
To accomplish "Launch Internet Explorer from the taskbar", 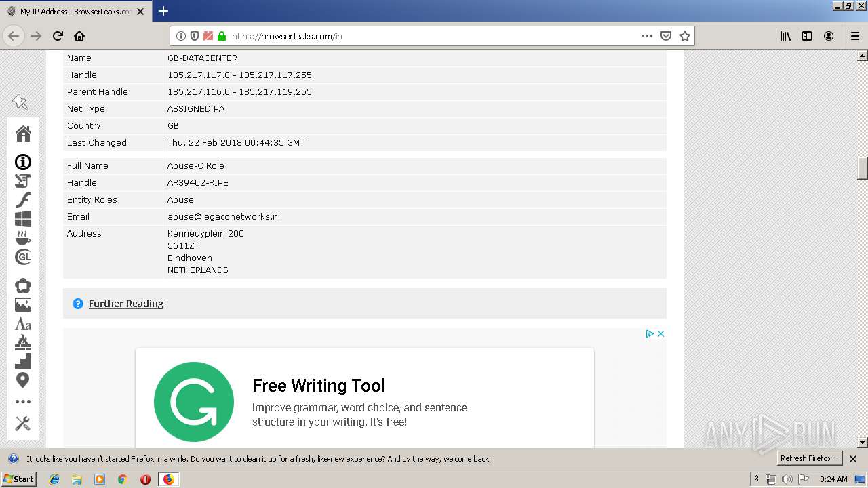I will pos(54,479).
